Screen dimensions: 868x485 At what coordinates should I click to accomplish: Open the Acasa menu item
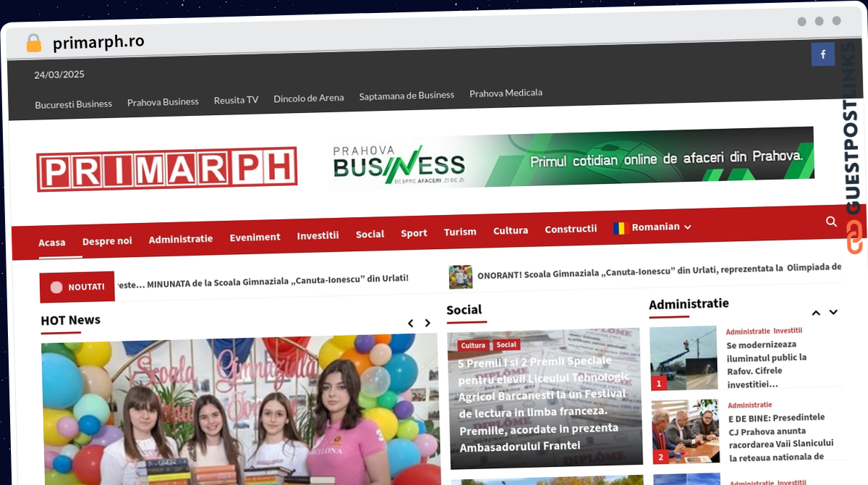point(52,242)
